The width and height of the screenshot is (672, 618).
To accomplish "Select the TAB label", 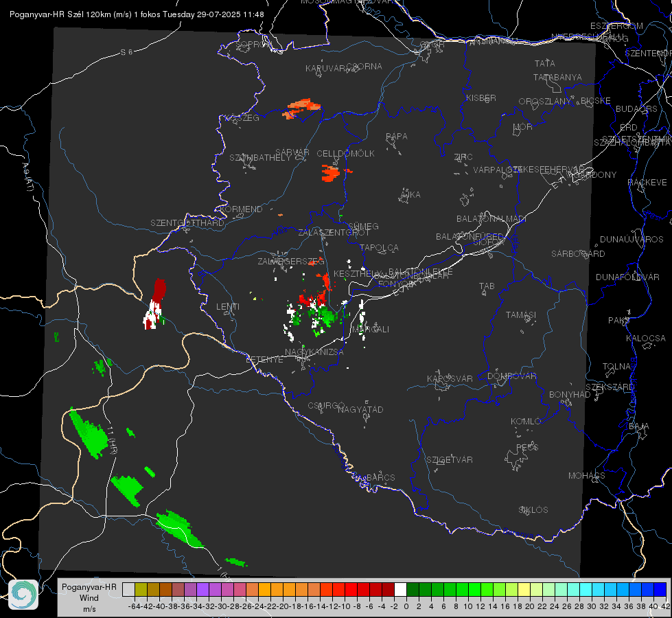I will pos(487,286).
